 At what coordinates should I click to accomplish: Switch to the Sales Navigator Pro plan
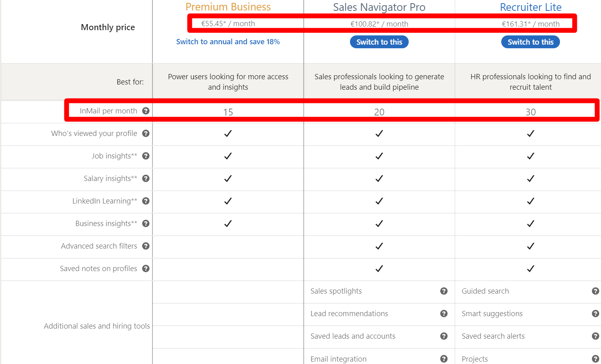379,42
